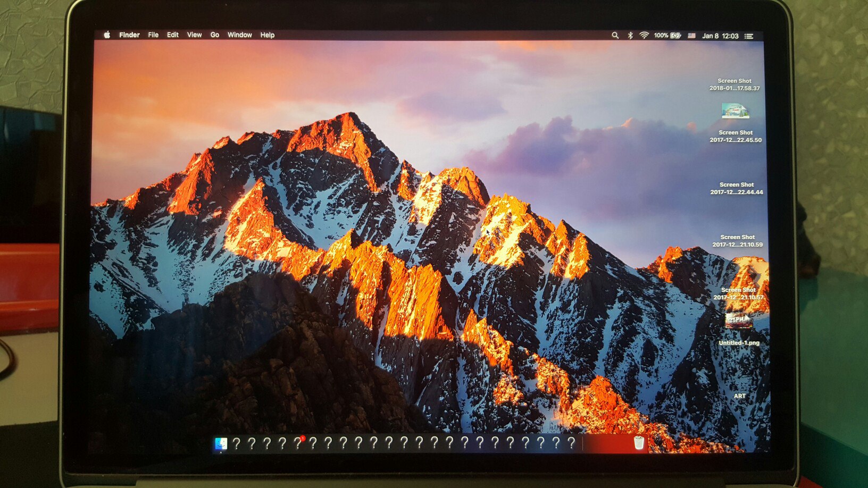Open the Wi-Fi status menu

click(x=644, y=35)
